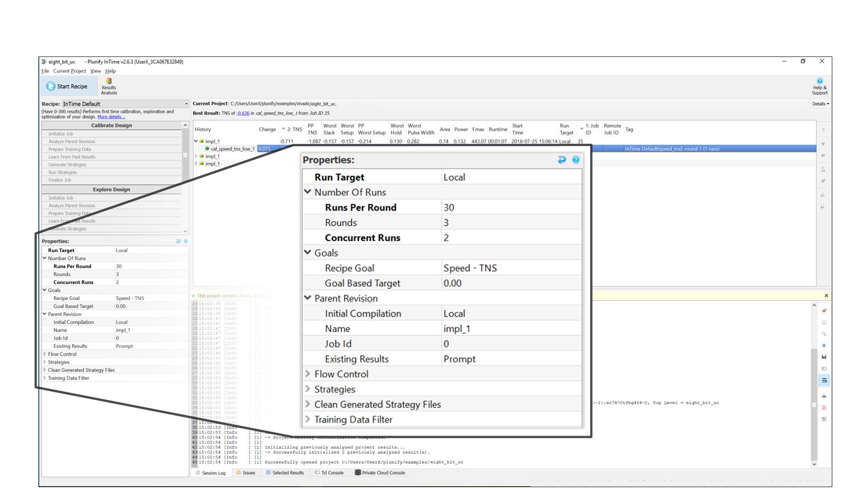This screenshot has height=488, width=868.
Task: Follow the More details... link
Action: 111,117
